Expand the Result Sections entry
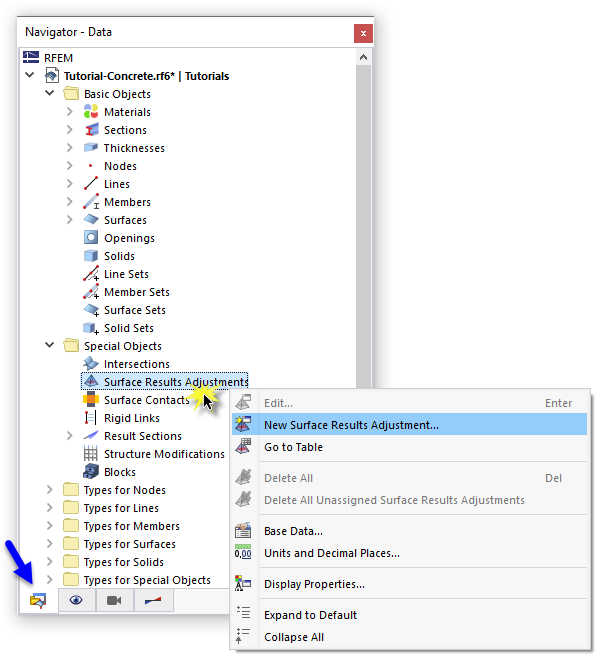Viewport: 596px width, 655px height. 69,436
